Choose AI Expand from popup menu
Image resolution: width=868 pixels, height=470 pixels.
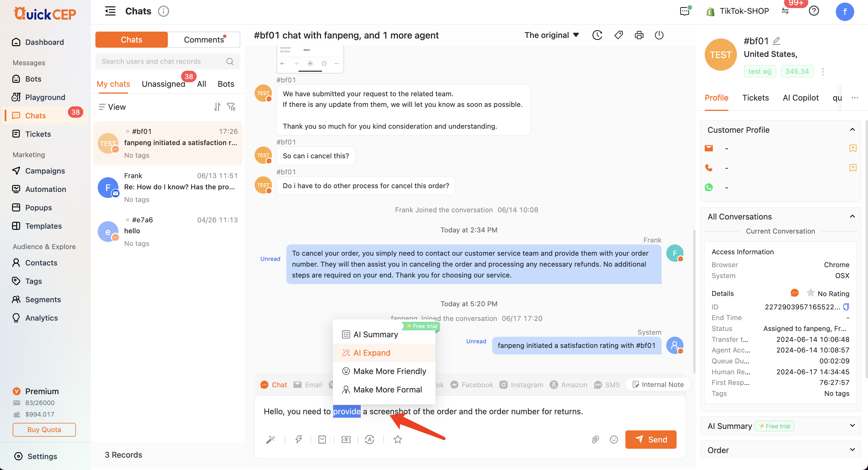click(x=384, y=353)
